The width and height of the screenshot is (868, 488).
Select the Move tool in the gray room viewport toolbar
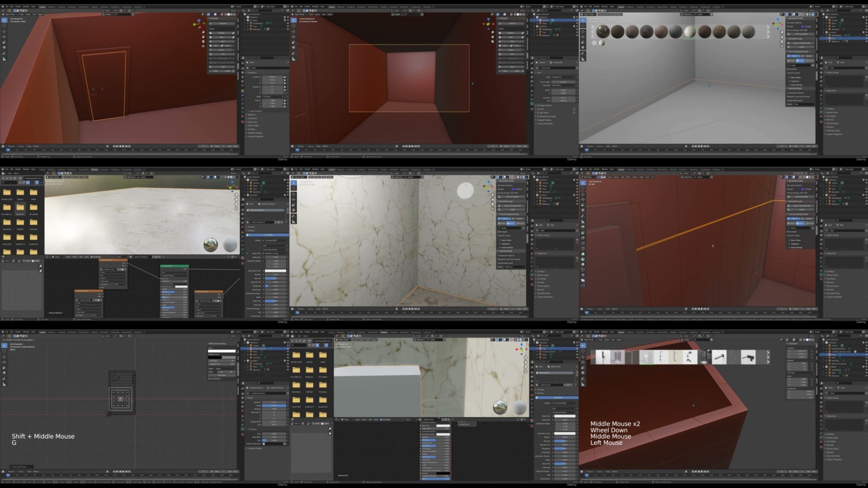point(583,31)
